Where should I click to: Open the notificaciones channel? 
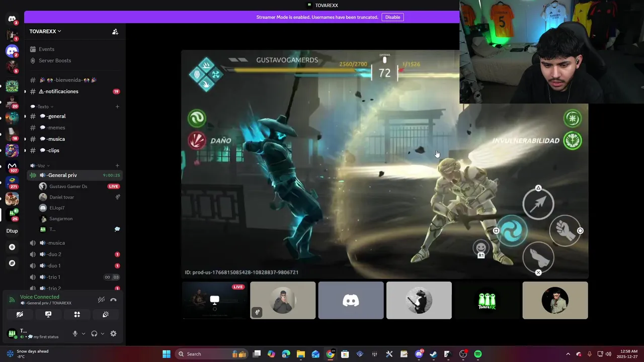pyautogui.click(x=74, y=92)
